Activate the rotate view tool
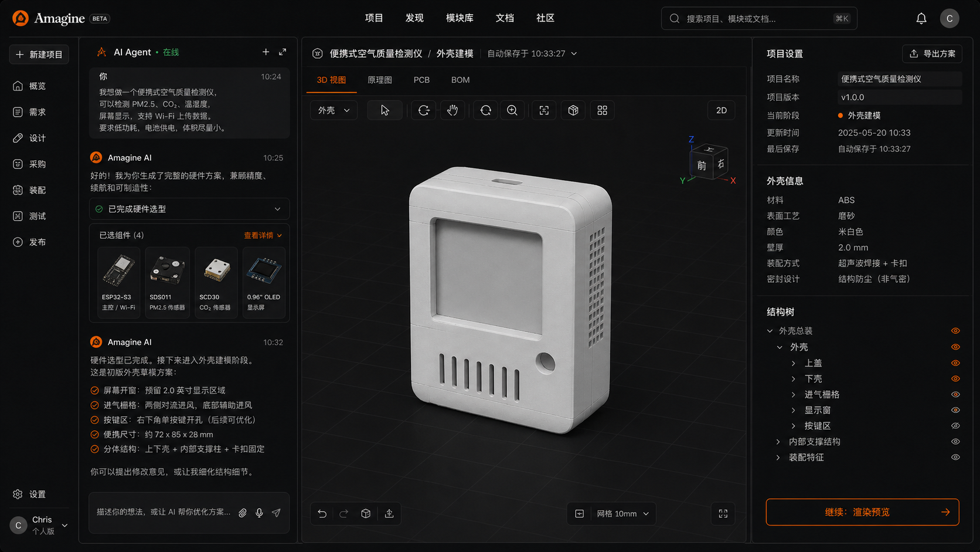980x552 pixels. [424, 110]
